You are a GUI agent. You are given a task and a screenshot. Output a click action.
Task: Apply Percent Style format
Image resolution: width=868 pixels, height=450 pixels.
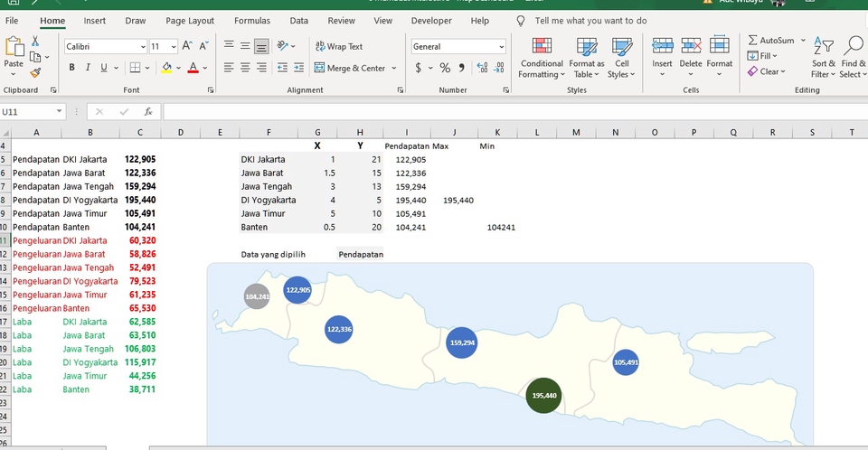(445, 68)
